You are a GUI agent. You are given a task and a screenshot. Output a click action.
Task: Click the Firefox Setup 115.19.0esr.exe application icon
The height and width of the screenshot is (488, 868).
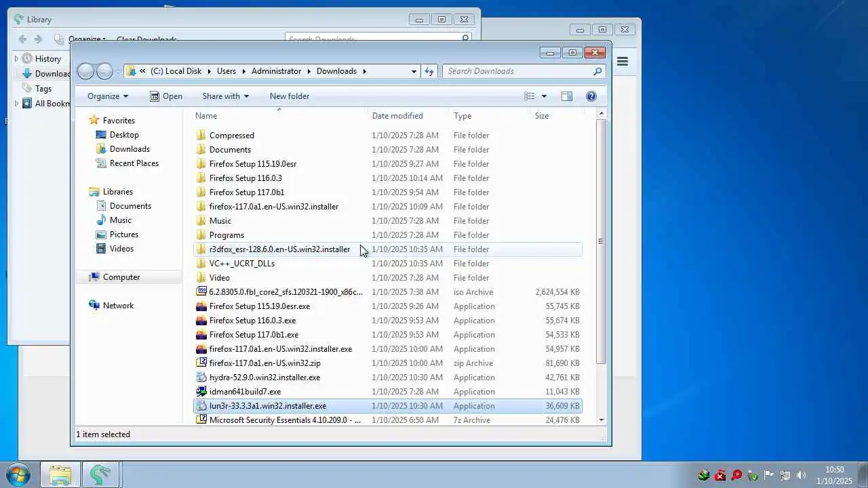click(201, 306)
